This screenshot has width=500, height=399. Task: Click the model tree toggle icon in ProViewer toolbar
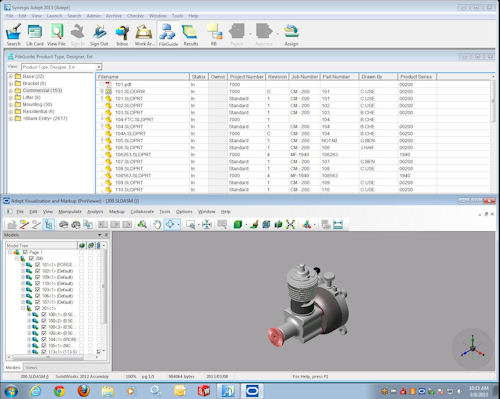[49, 224]
